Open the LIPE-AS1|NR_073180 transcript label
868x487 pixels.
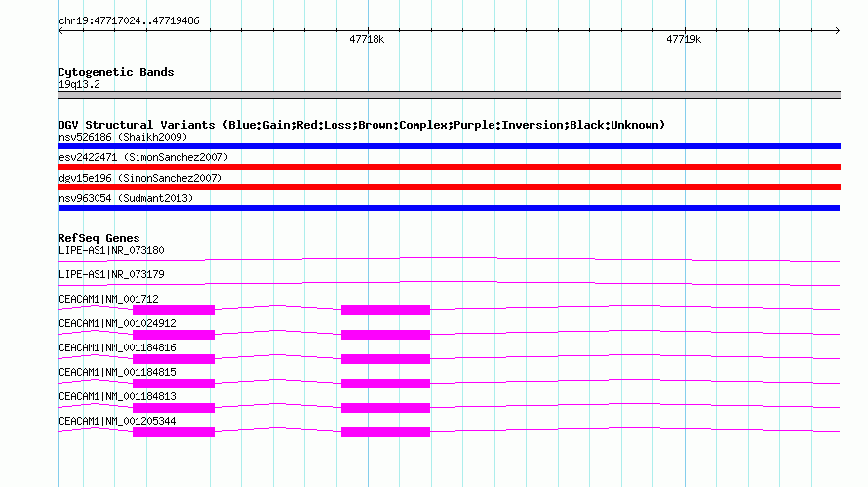point(111,250)
